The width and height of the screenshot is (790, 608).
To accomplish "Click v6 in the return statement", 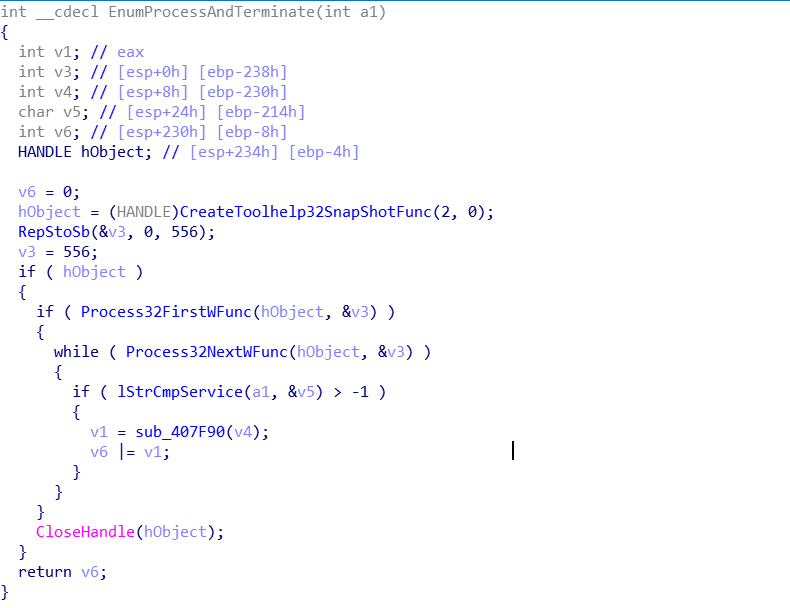I will (90, 572).
